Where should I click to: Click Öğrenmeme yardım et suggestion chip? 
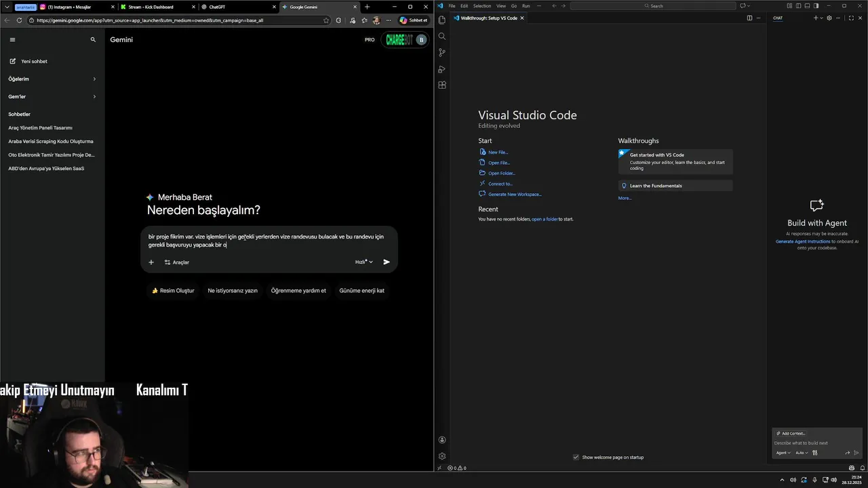tap(298, 290)
